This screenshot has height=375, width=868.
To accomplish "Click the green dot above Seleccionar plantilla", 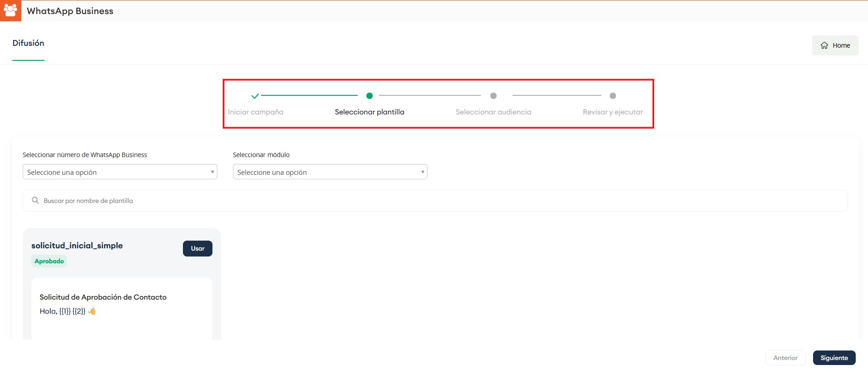I will click(x=370, y=96).
